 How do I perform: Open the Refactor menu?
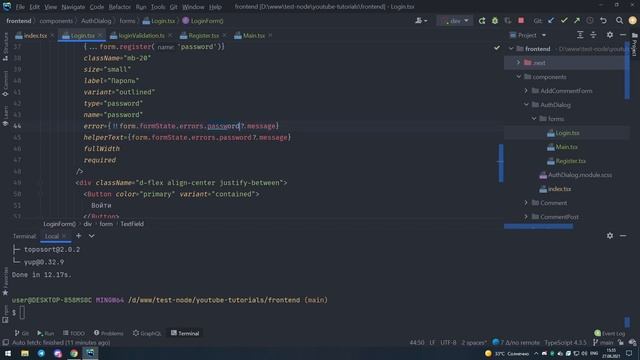point(119,7)
